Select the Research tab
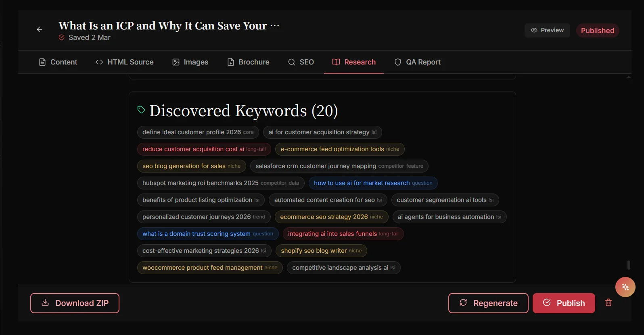644x335 pixels. [354, 62]
